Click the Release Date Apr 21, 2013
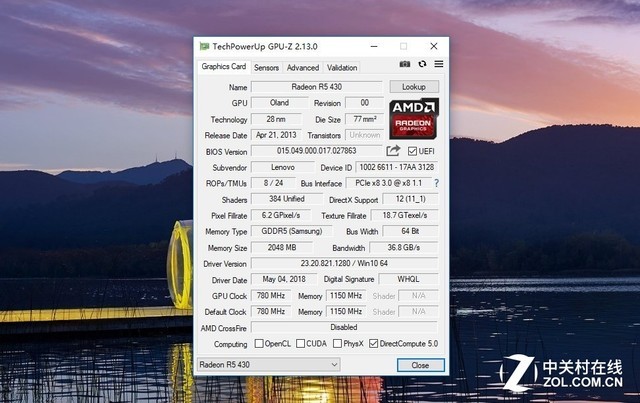Viewport: 640px width, 403px height. click(x=276, y=135)
